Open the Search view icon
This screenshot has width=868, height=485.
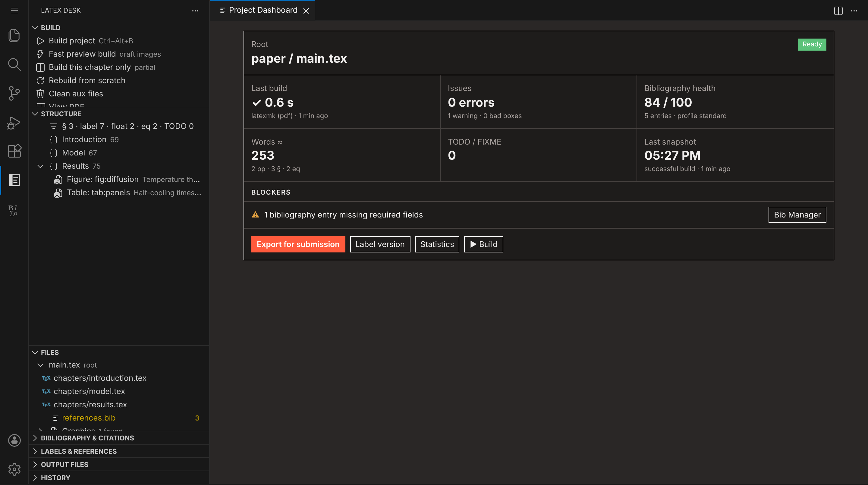tap(14, 64)
